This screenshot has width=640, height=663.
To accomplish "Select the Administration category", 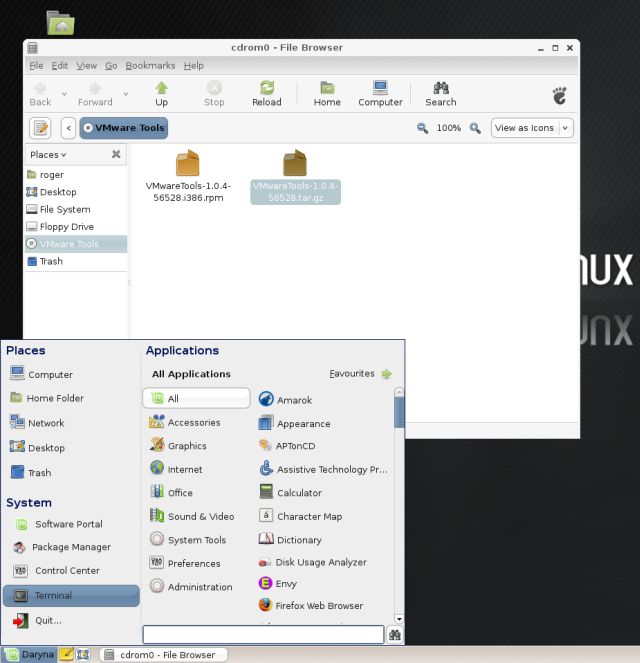I will [191, 586].
